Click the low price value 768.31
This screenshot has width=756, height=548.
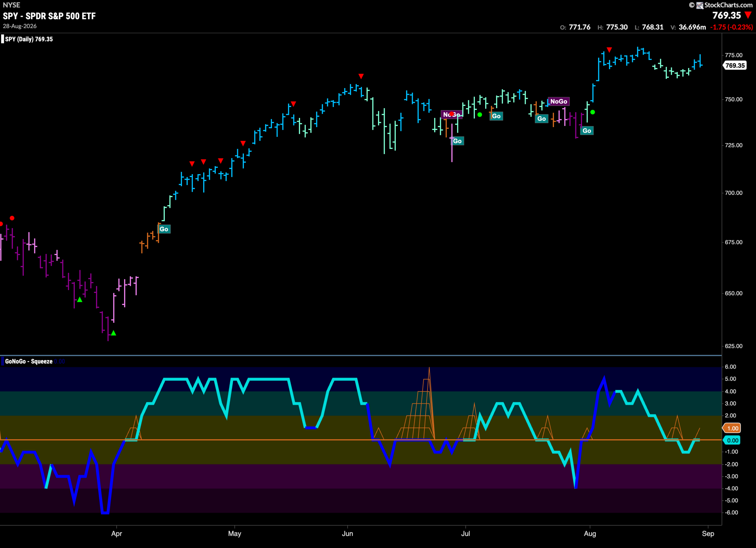(653, 27)
